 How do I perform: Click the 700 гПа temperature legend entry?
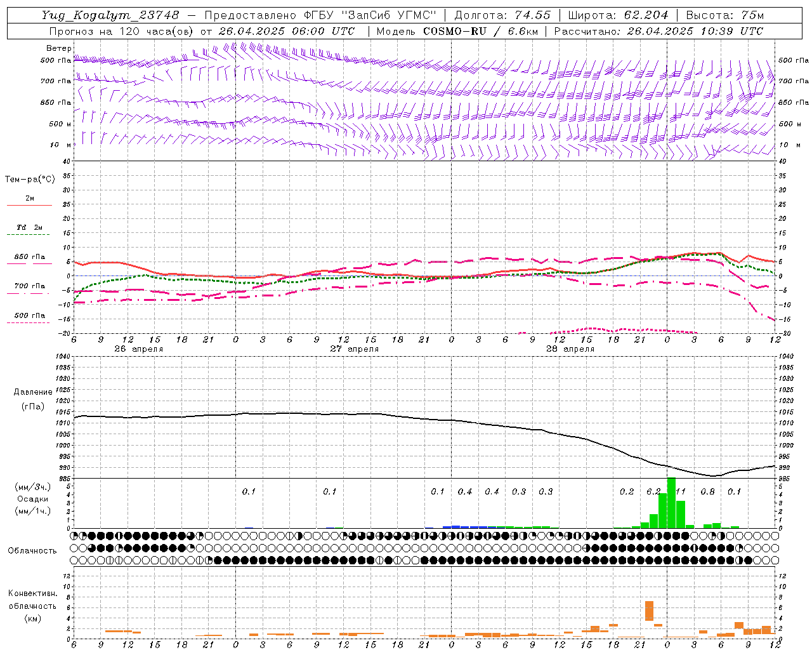[x=29, y=286]
